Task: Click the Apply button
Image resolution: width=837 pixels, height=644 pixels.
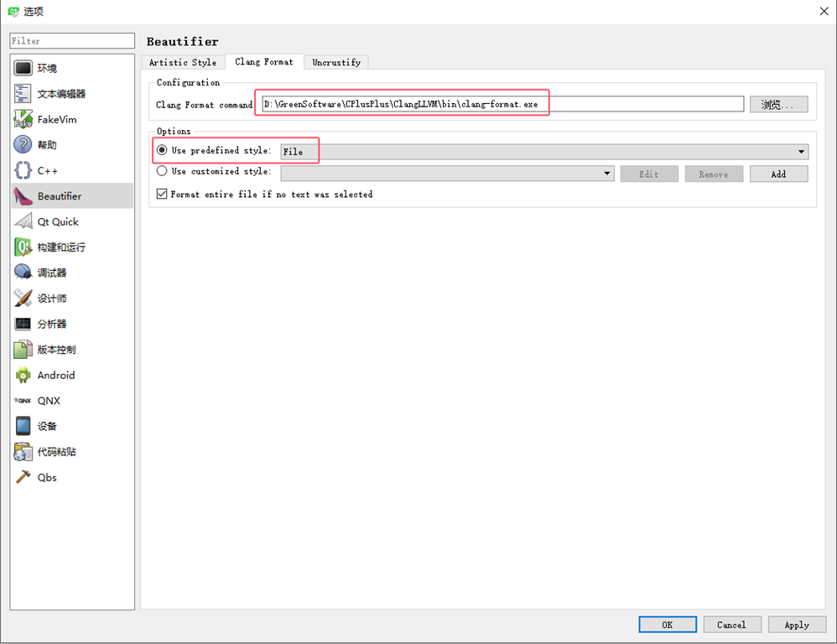Action: coord(797,624)
